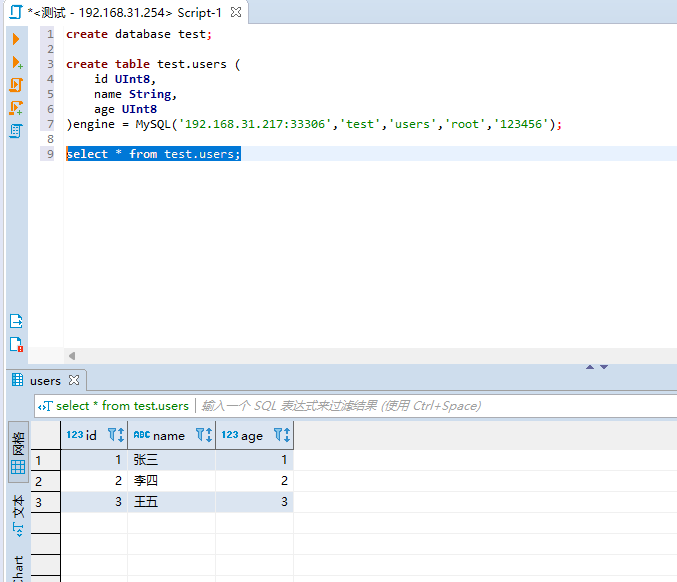Execute the SQL statement with the orange arrow
Image resolution: width=677 pixels, height=582 pixels.
click(16, 39)
